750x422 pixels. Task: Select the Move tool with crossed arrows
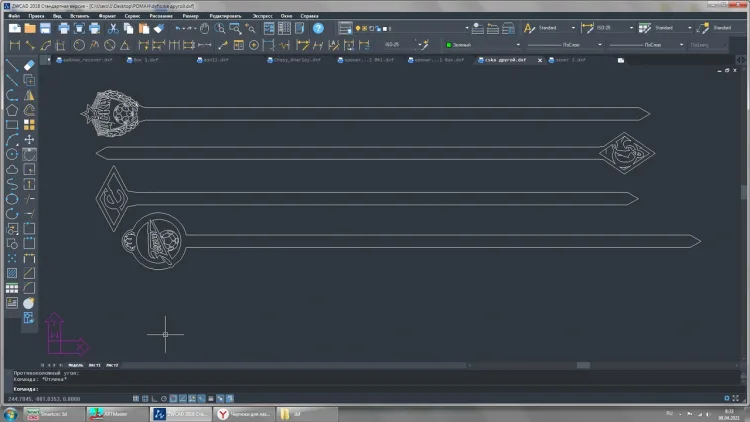(29, 140)
